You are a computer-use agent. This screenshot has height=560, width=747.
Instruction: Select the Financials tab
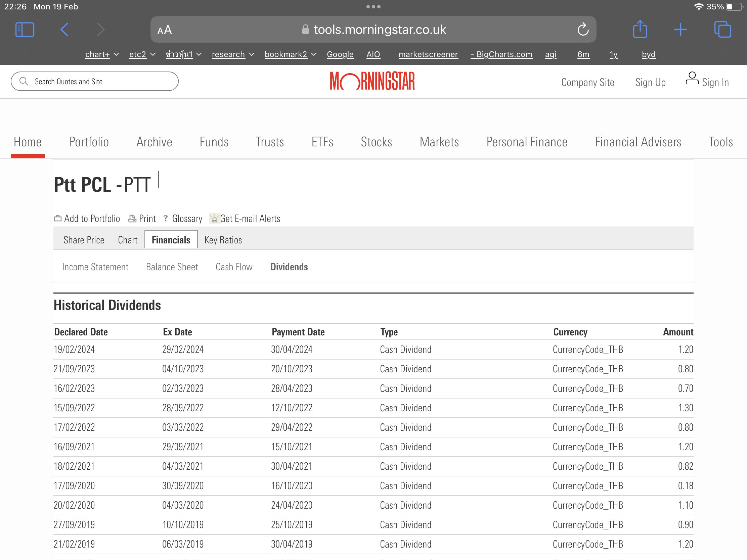tap(171, 240)
